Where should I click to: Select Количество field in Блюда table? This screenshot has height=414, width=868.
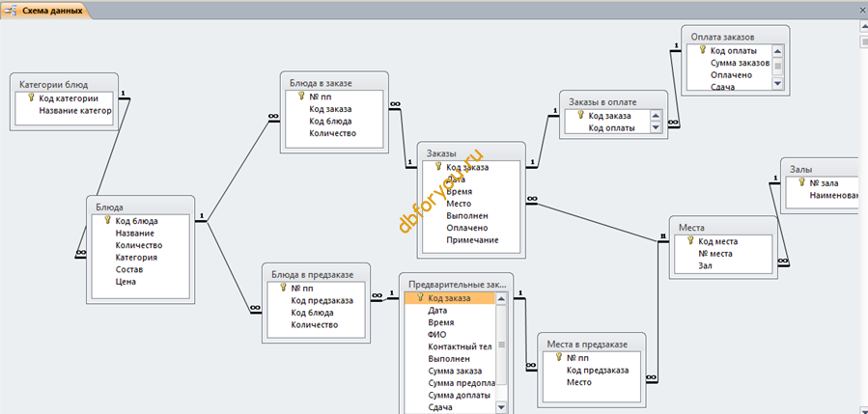coord(141,245)
